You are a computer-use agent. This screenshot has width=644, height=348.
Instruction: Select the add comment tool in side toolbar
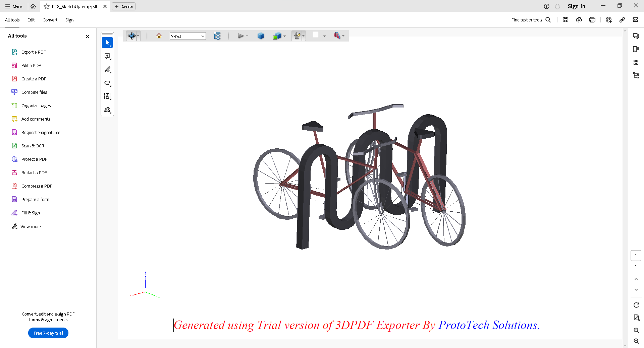[x=107, y=56]
